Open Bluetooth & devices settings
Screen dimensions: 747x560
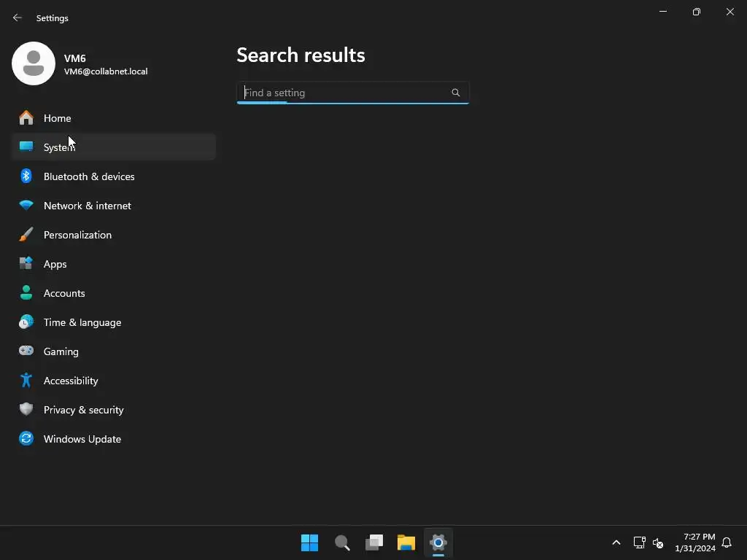tap(113, 176)
